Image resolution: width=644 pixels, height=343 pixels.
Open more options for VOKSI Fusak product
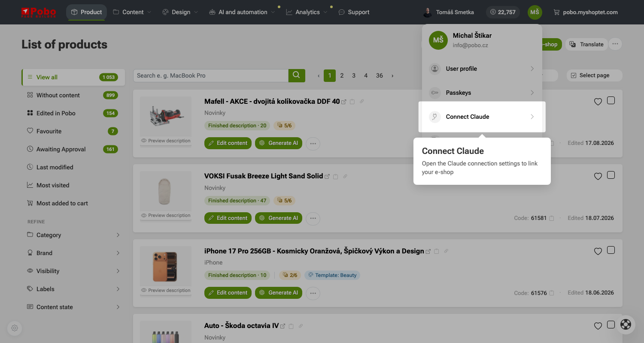coord(313,218)
